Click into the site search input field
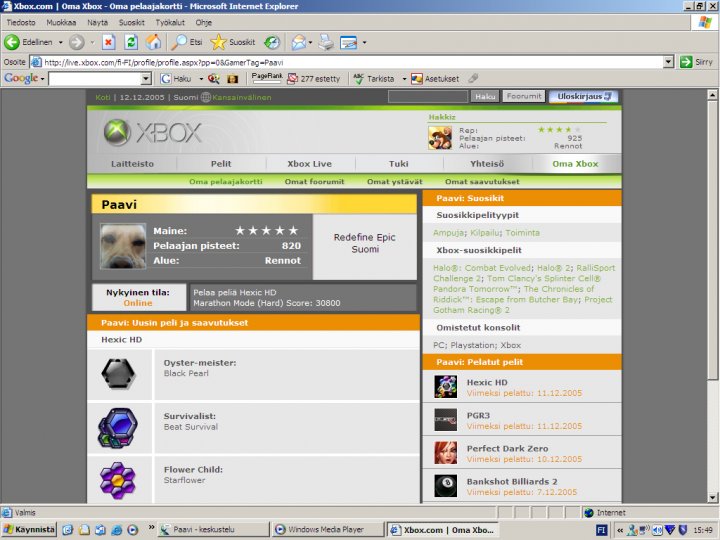The height and width of the screenshot is (540, 720). [428, 96]
